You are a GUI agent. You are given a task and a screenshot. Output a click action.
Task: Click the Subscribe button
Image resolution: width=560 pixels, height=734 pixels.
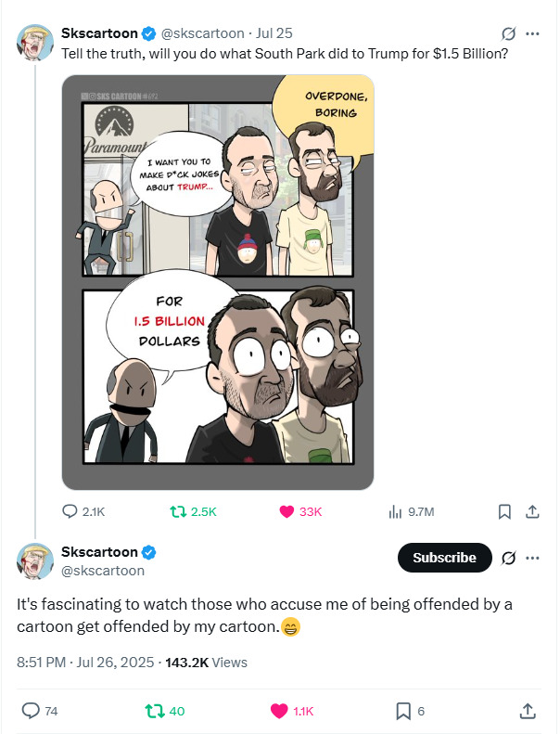444,558
